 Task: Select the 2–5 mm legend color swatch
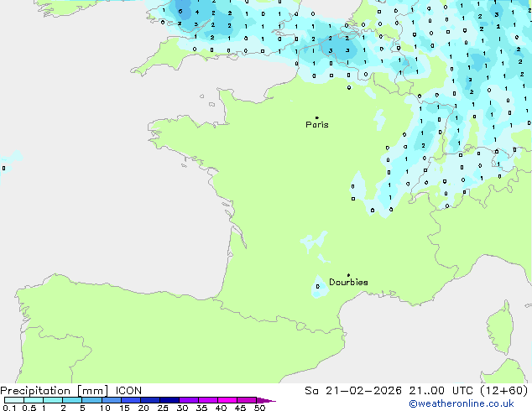click(72, 400)
